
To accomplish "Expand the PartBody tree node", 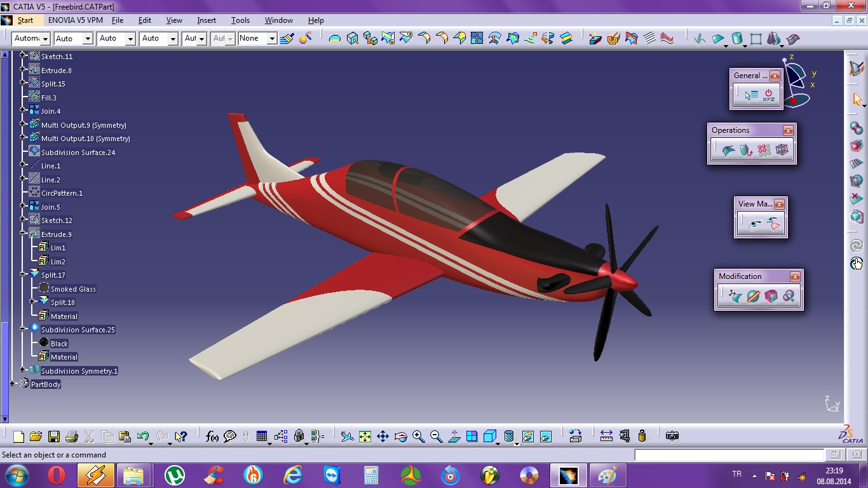I will (x=13, y=384).
